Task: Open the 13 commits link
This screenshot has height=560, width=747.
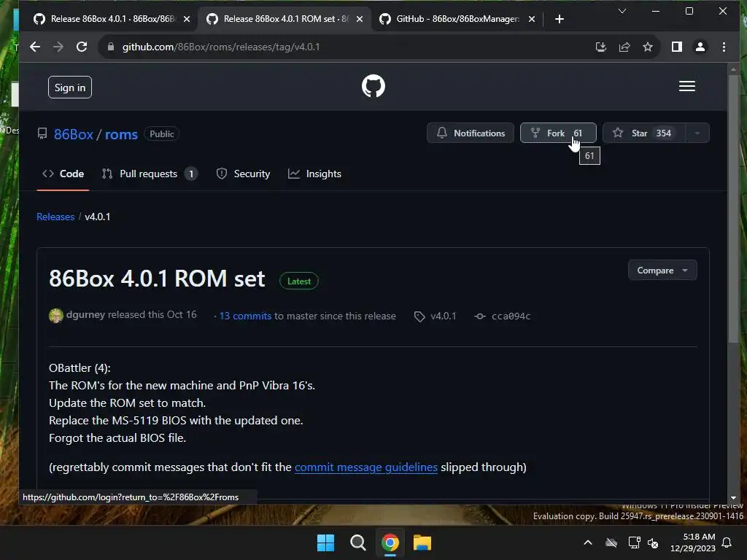Action: tap(245, 316)
